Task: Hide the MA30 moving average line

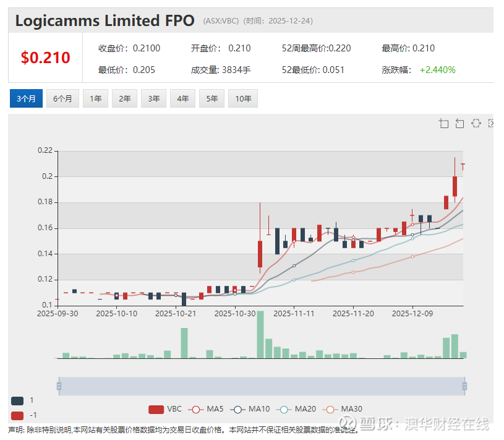Action: [x=343, y=409]
